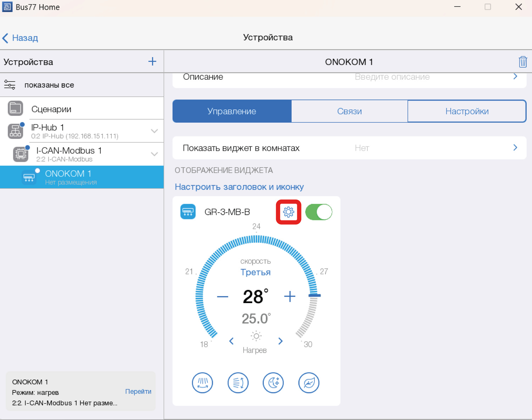The width and height of the screenshot is (532, 420).
Task: Increase target temperature with plus
Action: 290,296
